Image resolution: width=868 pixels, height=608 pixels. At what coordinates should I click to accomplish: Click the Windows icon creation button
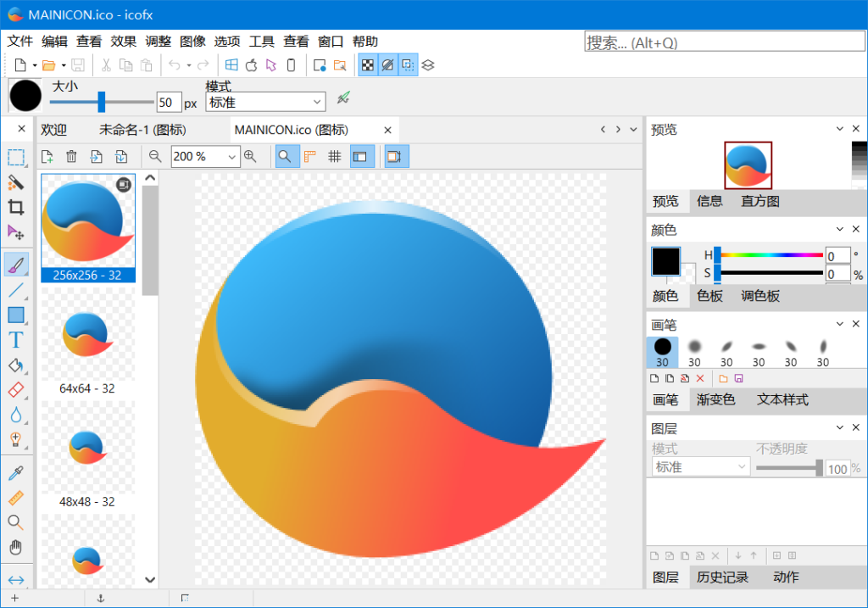tap(231, 64)
